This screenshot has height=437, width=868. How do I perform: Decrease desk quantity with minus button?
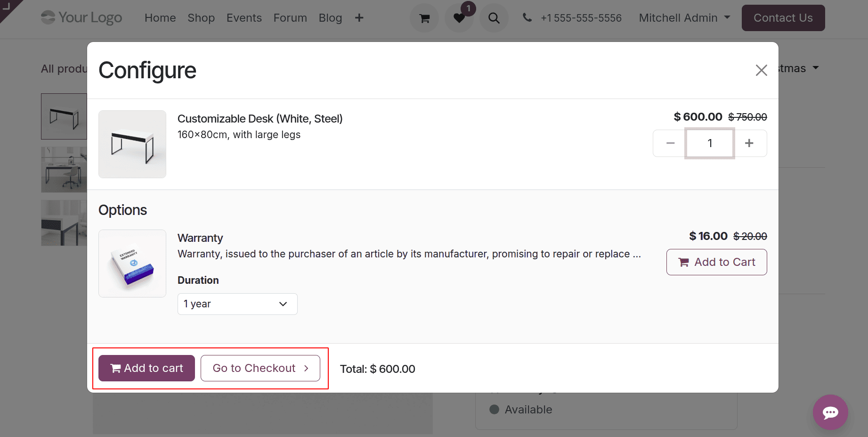click(670, 143)
